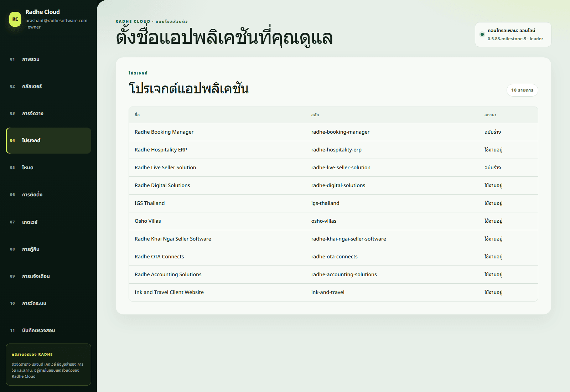
Task: Click the radhe-ota-connects slug
Action: point(335,257)
